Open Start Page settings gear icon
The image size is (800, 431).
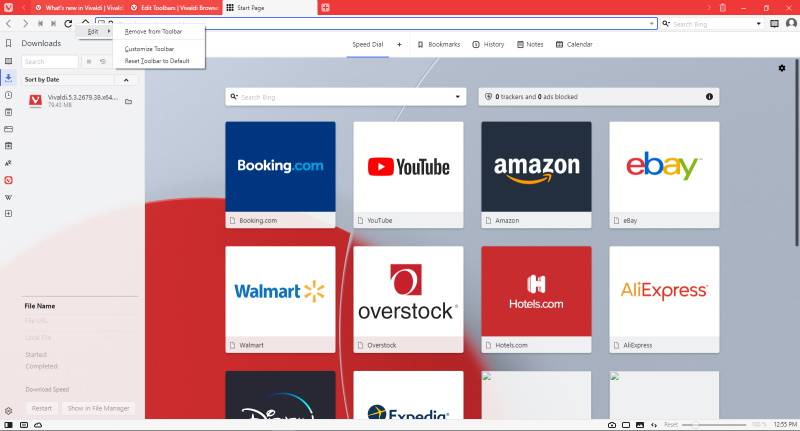click(782, 68)
